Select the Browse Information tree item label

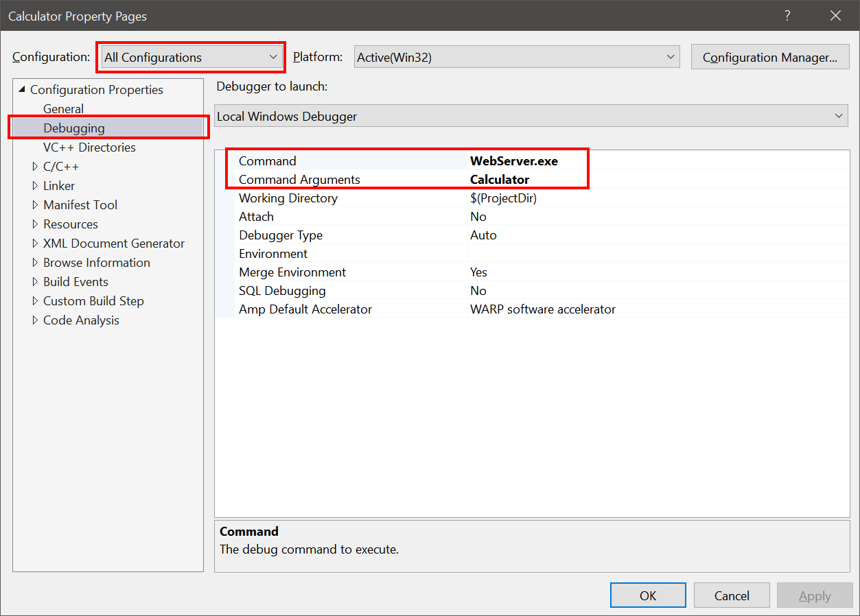tap(97, 263)
